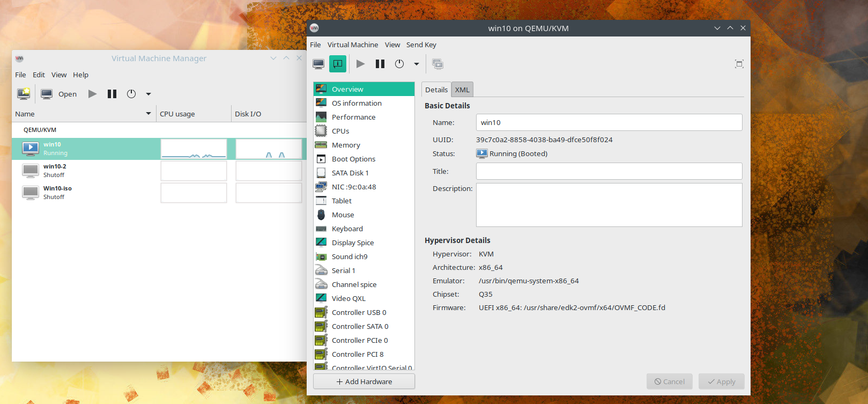This screenshot has height=404, width=868.
Task: Select Controller USB 0 device
Action: [x=364, y=312]
